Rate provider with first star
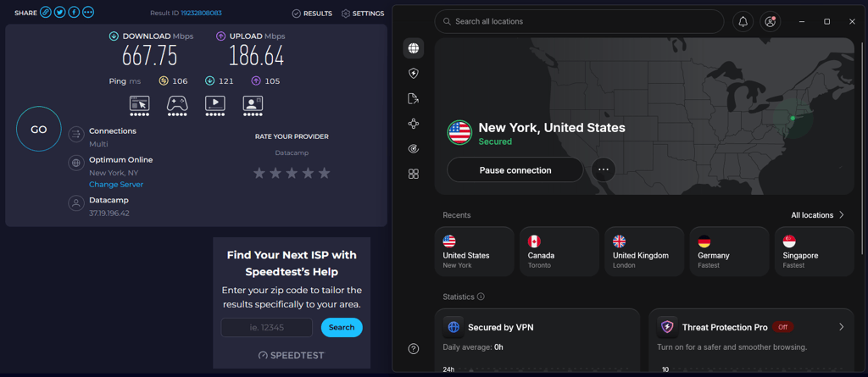The image size is (868, 377). pyautogui.click(x=259, y=174)
